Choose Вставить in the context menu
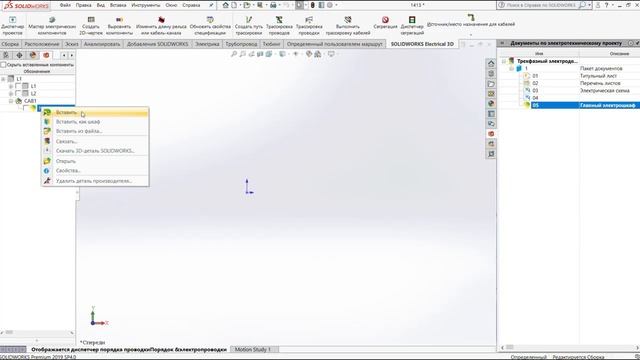Viewport: 640px width, 360px height. pyautogui.click(x=95, y=112)
